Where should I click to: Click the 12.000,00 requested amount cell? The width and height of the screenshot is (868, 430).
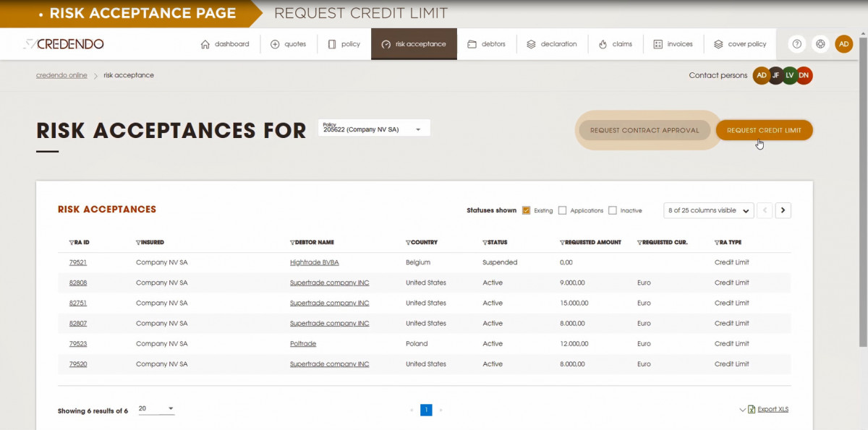click(574, 344)
